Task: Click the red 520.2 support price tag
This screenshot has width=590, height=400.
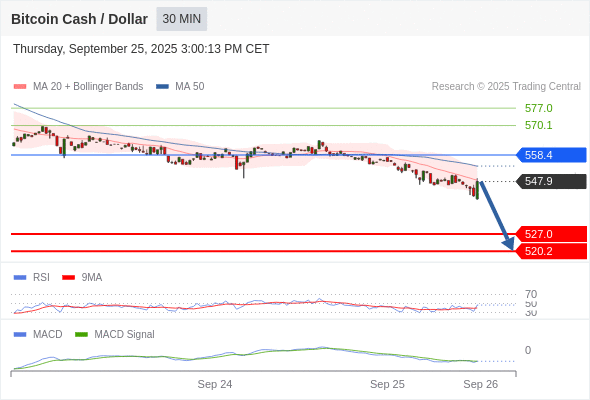Action: (551, 251)
